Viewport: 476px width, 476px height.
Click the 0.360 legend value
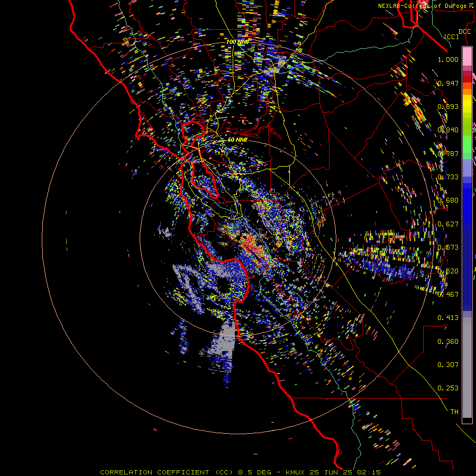(448, 342)
